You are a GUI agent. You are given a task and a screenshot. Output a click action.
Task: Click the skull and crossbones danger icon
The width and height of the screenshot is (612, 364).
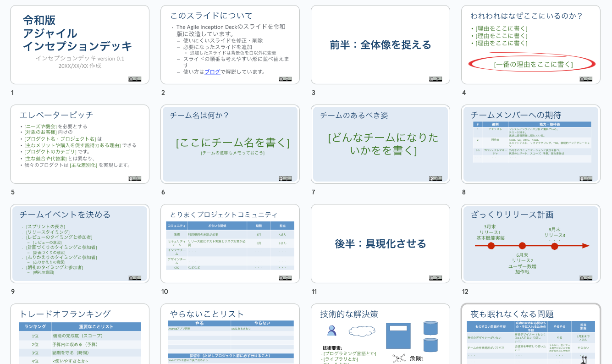[x=399, y=358]
